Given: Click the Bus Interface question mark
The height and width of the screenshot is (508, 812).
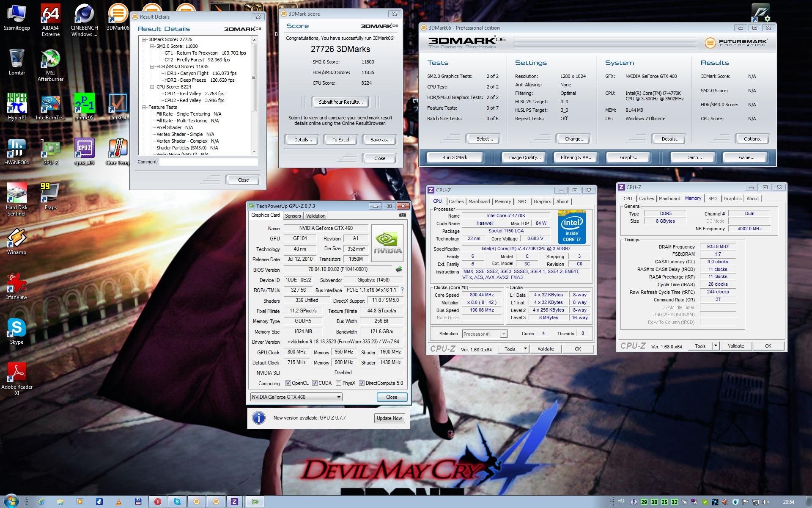Looking at the screenshot, I should pyautogui.click(x=402, y=290).
